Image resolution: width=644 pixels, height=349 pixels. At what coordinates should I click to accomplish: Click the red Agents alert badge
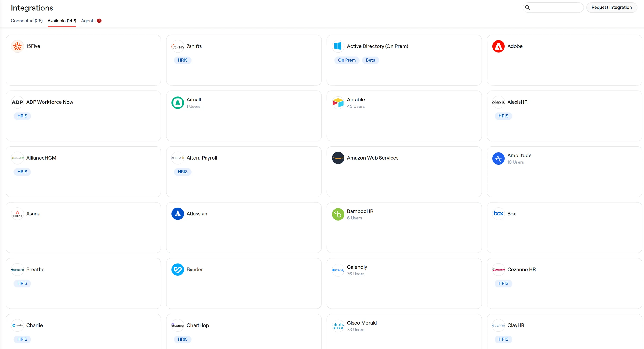tap(99, 21)
